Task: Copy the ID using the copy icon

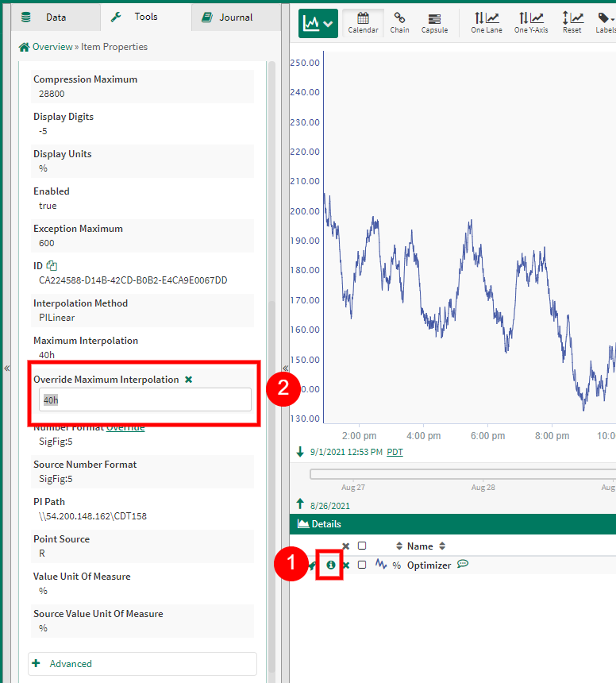Action: click(52, 266)
